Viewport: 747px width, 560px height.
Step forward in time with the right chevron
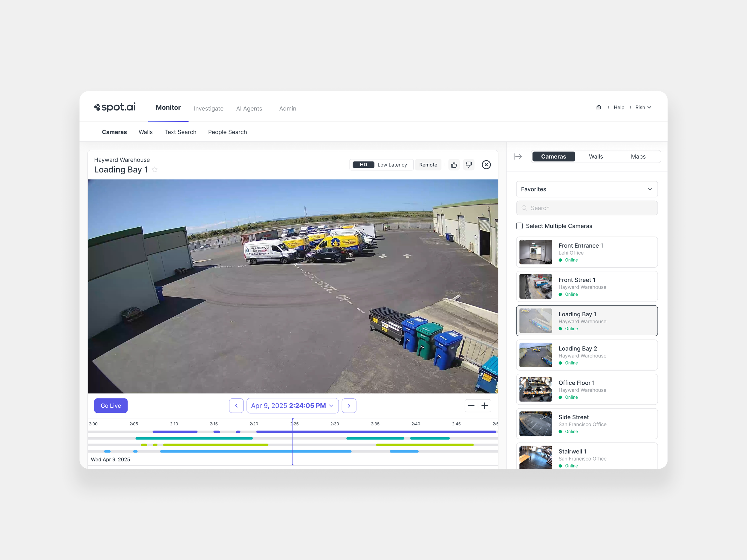coord(349,405)
